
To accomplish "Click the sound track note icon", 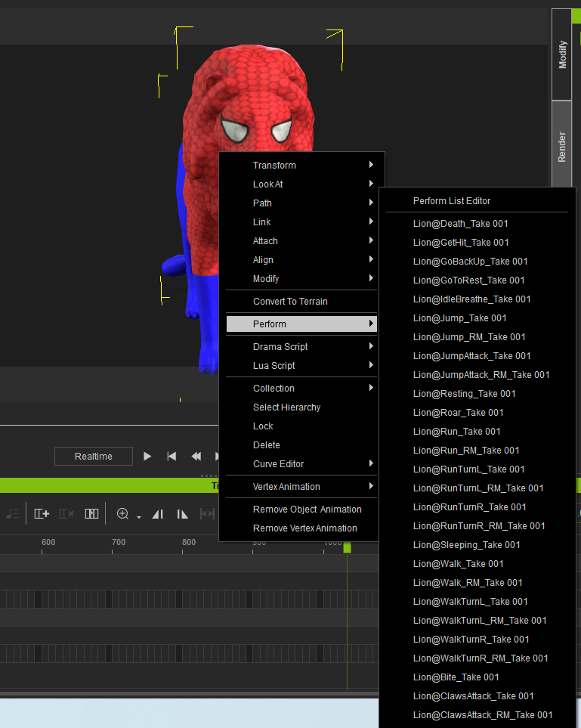I will pyautogui.click(x=13, y=513).
